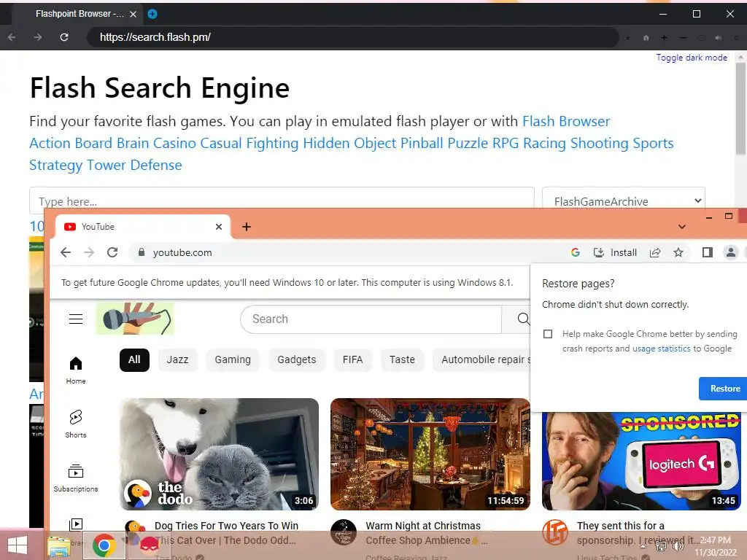
Task: Click the YouTube Search input field
Action: click(x=371, y=319)
